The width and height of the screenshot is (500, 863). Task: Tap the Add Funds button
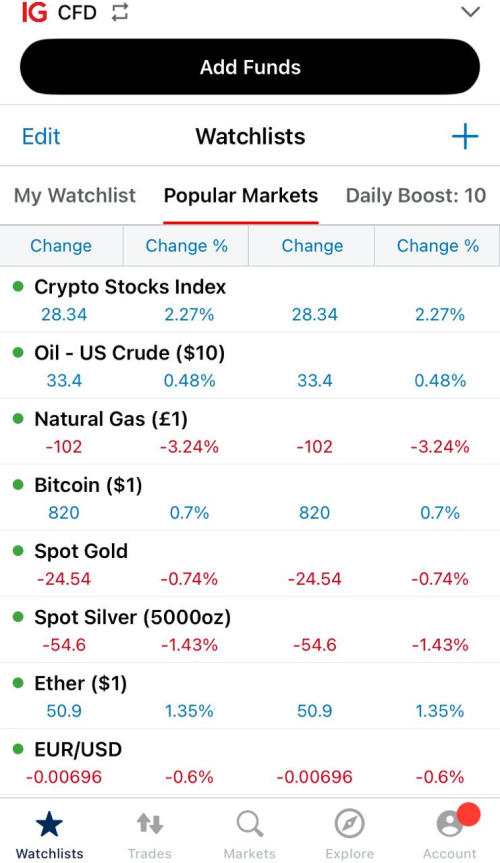[x=250, y=67]
